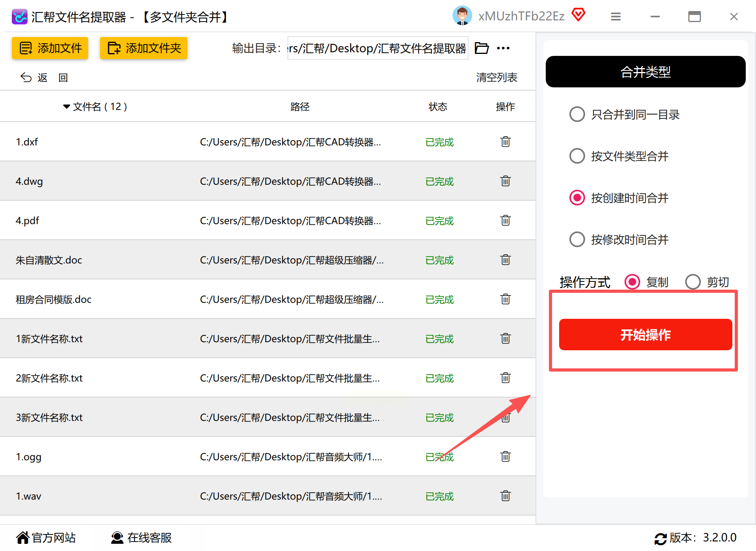This screenshot has height=551, width=756.
Task: Switch operation mode to 剪切
Action: click(693, 282)
